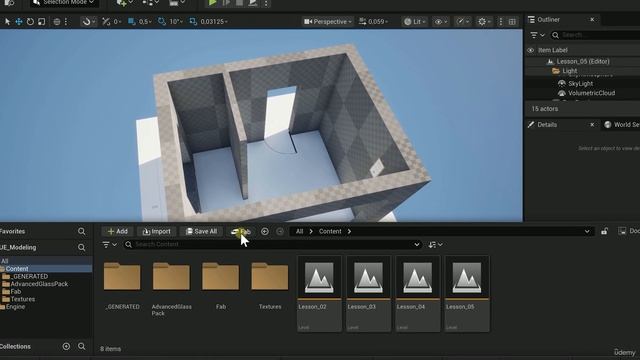The height and width of the screenshot is (360, 640).
Task: Expand the Content breadcrumb arrow
Action: click(x=349, y=231)
